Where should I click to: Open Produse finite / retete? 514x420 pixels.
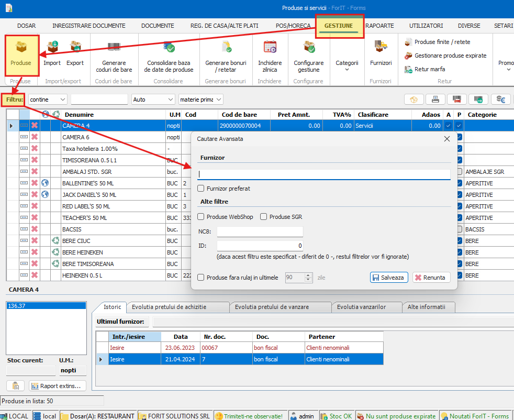pyautogui.click(x=438, y=42)
